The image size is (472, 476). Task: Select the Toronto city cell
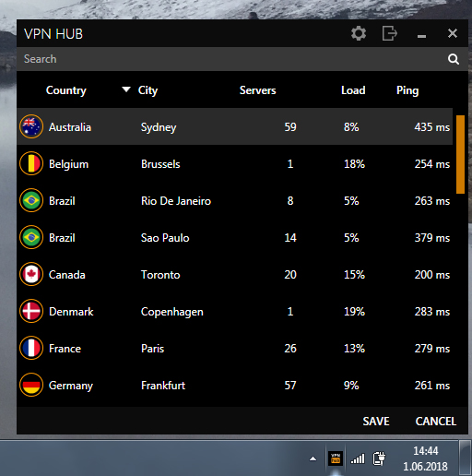pos(160,275)
